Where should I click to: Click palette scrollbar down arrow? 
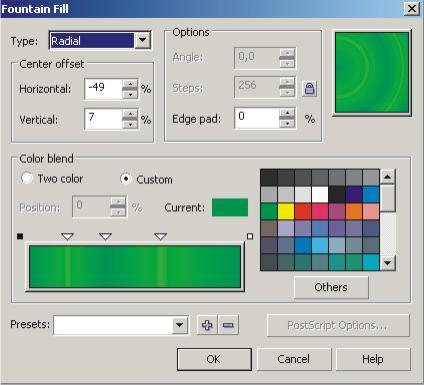pyautogui.click(x=387, y=263)
